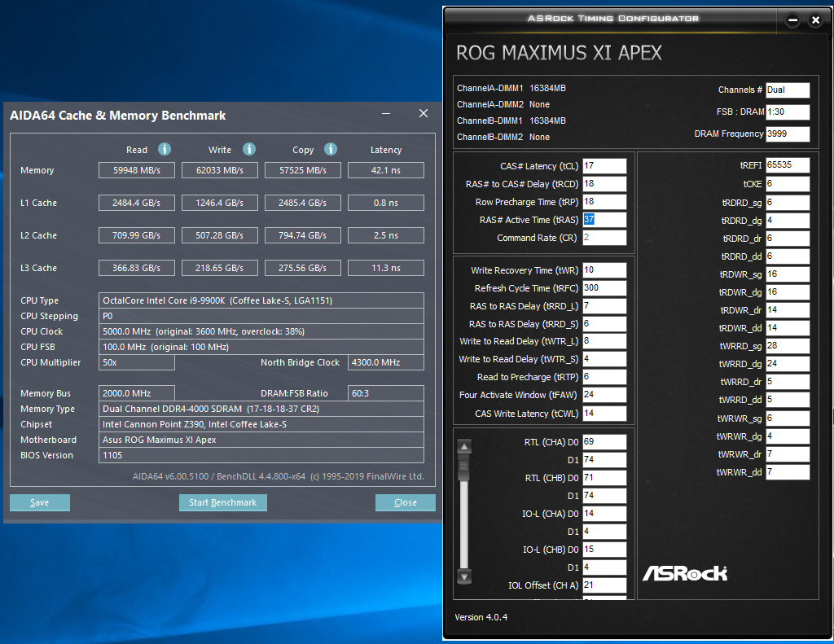Click the Memory Latency value 42.1 ns
The height and width of the screenshot is (644, 834).
[x=386, y=170]
